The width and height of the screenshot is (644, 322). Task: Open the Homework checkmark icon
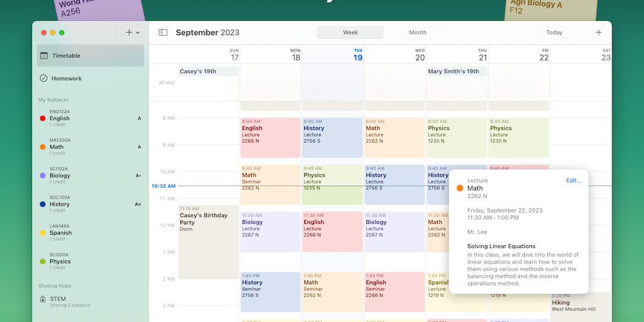coord(44,79)
